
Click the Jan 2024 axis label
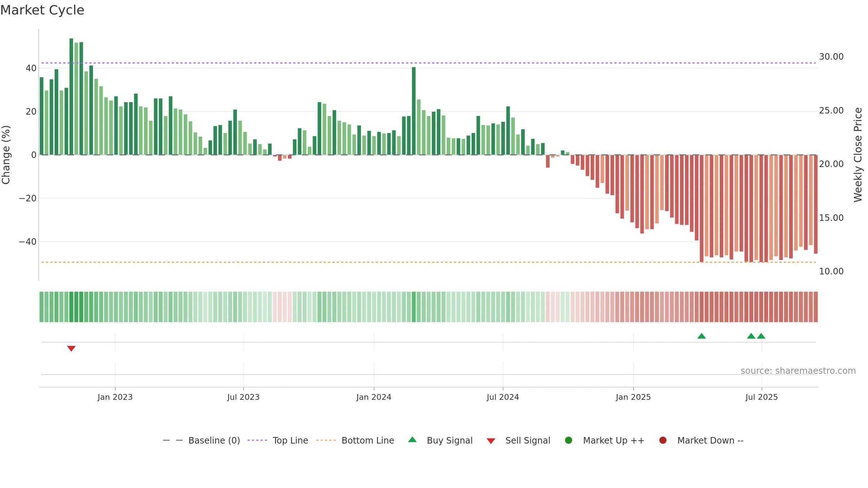pos(374,397)
